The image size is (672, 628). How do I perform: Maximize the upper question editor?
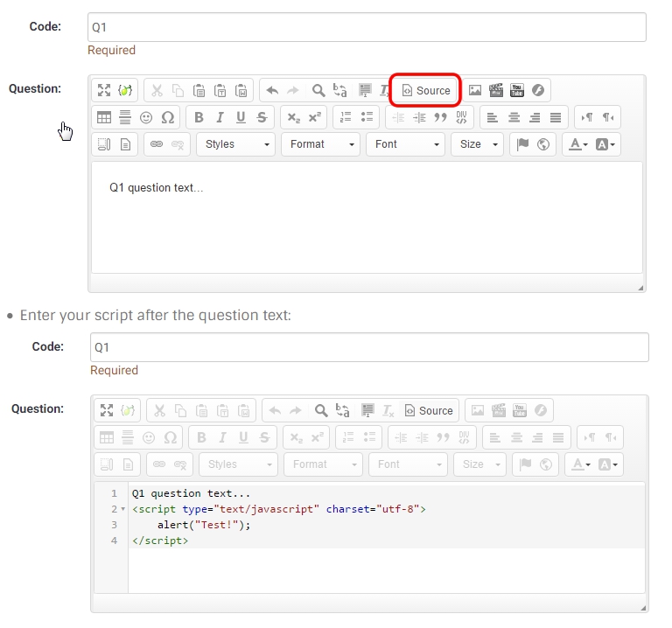(104, 90)
